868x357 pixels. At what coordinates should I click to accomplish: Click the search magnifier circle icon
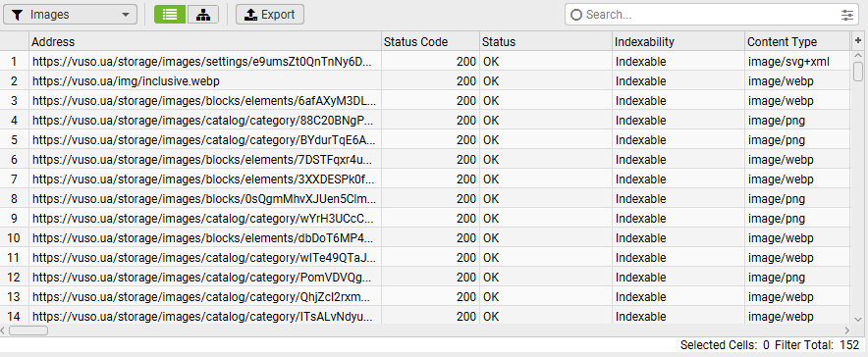click(x=576, y=15)
